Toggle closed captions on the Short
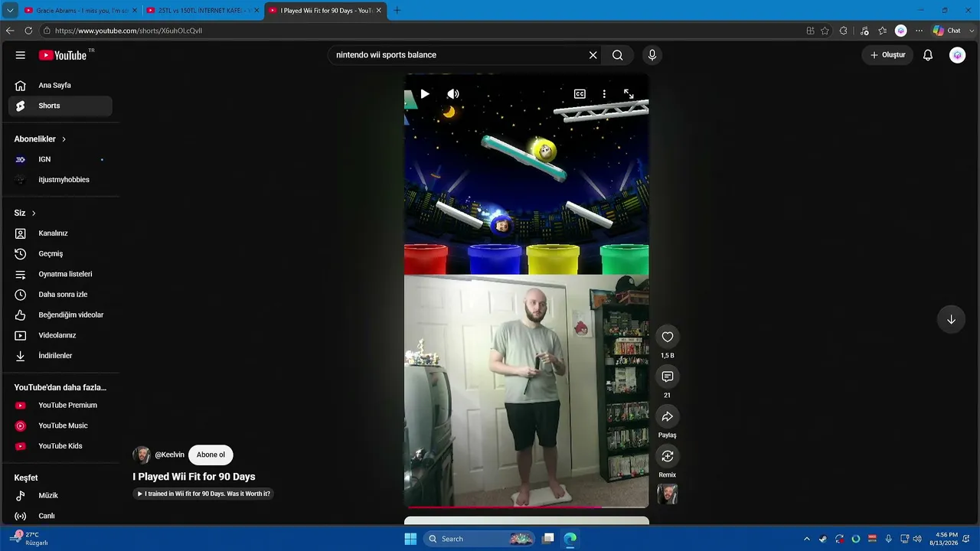 pos(580,94)
